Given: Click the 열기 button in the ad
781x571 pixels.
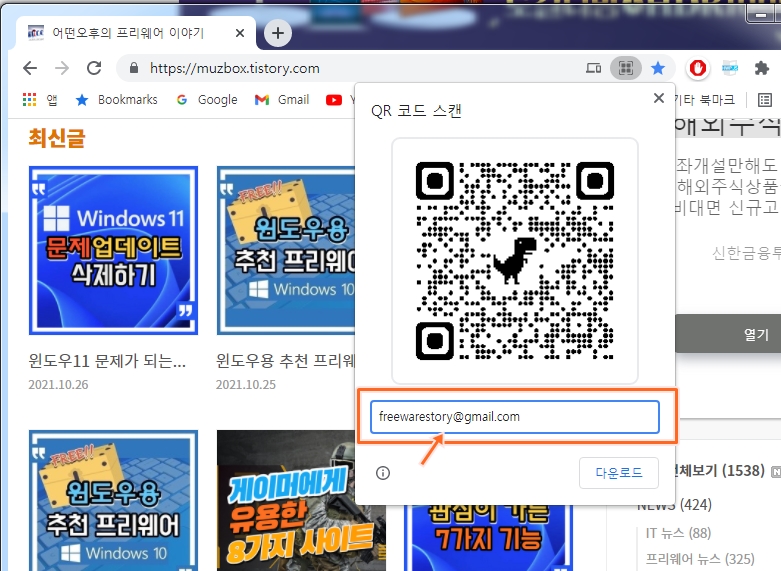Looking at the screenshot, I should [x=728, y=334].
